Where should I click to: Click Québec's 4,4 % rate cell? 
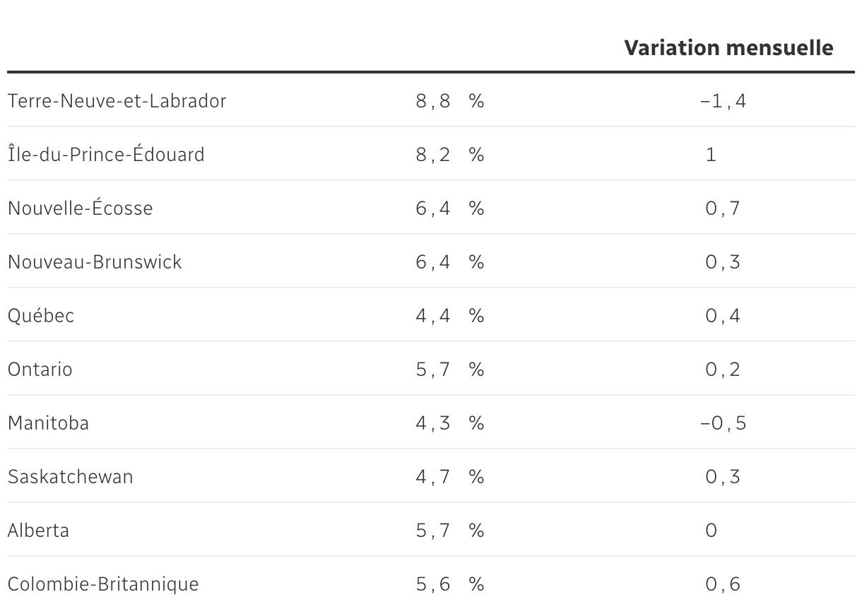click(x=450, y=316)
